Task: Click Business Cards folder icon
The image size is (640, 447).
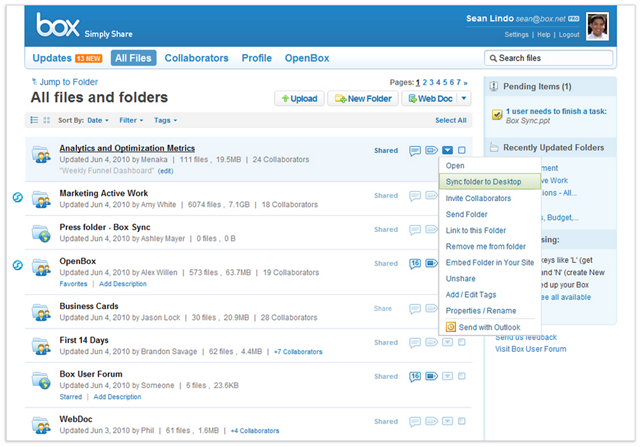Action: (41, 312)
